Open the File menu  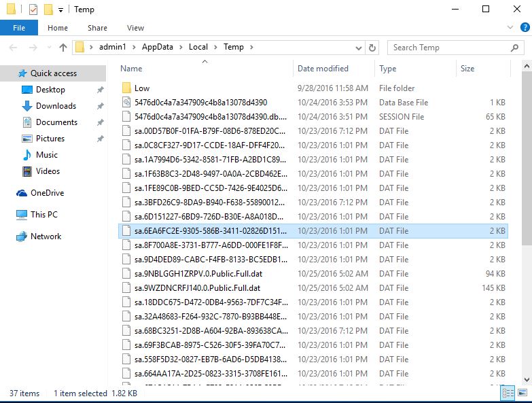(19, 28)
